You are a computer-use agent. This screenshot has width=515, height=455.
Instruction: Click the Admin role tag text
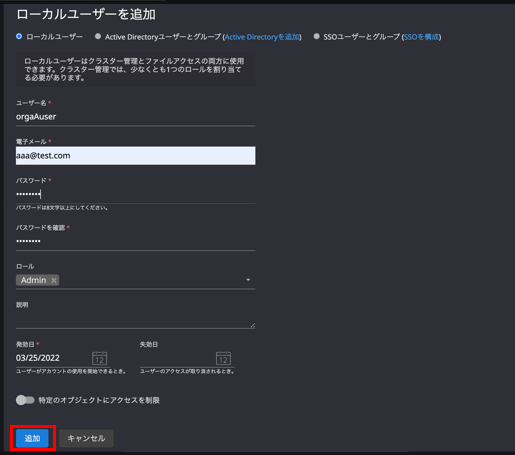click(33, 280)
